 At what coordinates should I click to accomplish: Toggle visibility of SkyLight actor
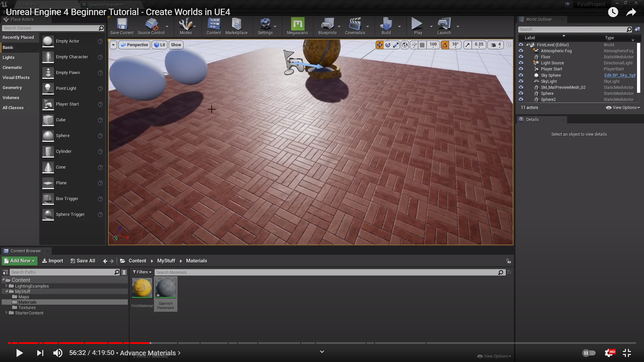[x=521, y=81]
